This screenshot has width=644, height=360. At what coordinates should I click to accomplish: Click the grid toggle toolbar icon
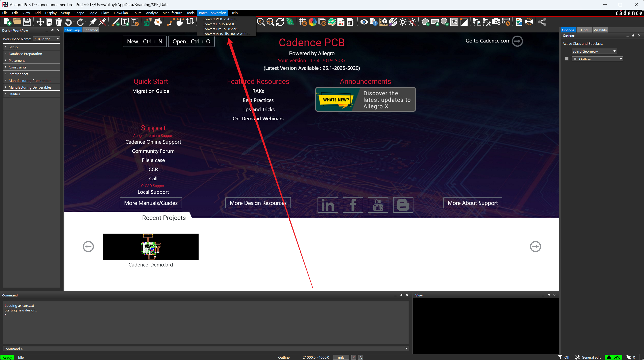[x=303, y=22]
